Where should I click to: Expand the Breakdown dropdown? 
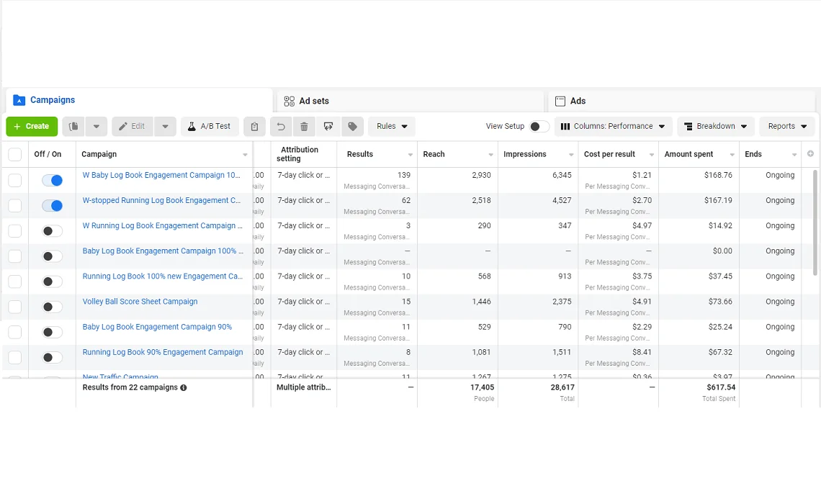click(715, 127)
